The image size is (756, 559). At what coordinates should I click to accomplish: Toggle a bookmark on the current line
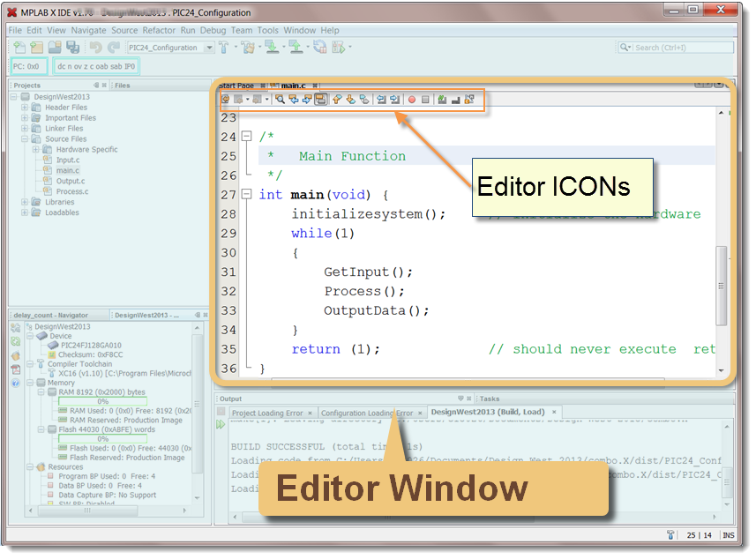point(363,100)
